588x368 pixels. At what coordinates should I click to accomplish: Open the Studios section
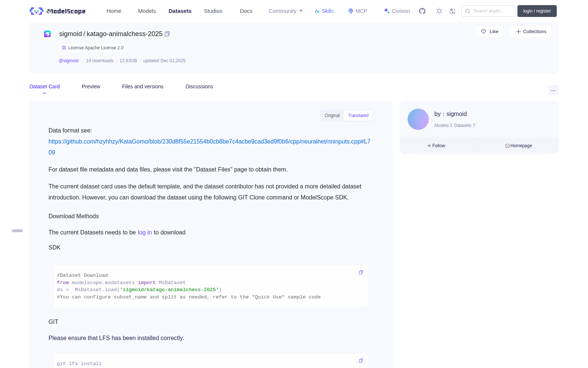pyautogui.click(x=213, y=11)
